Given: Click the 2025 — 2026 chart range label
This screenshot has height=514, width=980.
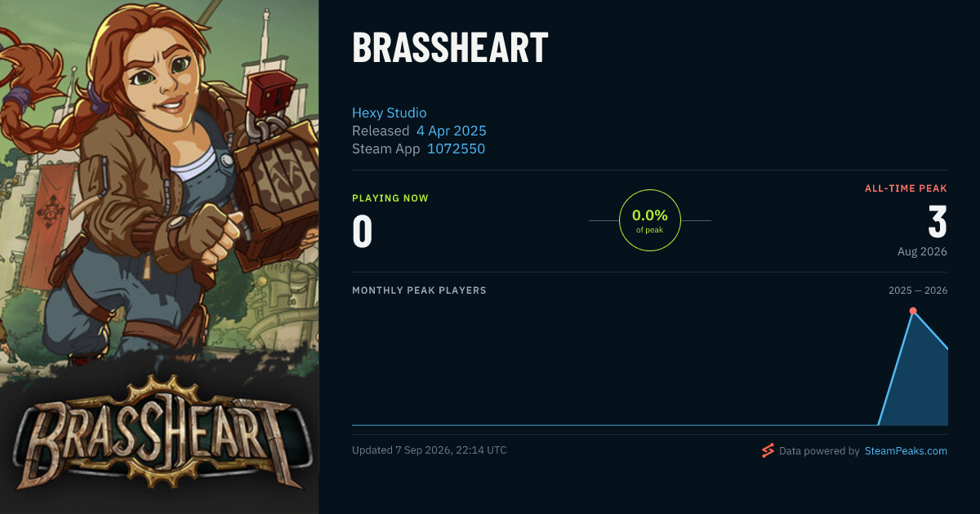Looking at the screenshot, I should point(918,290).
